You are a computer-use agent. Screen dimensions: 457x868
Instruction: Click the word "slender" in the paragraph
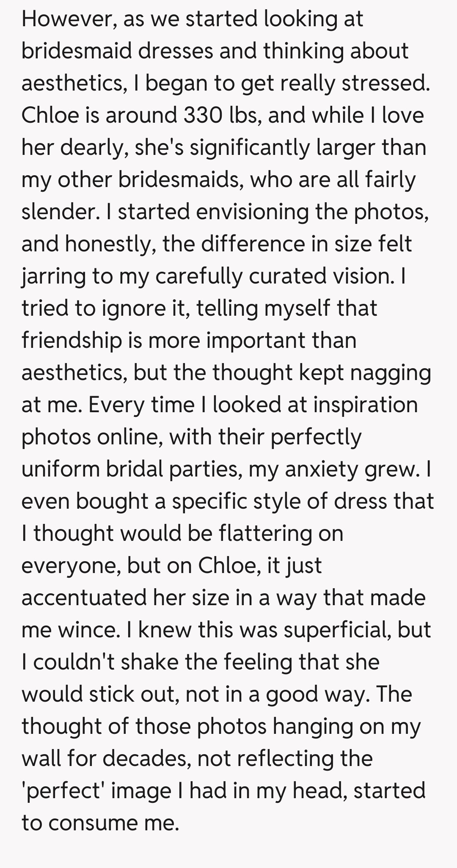click(x=58, y=212)
